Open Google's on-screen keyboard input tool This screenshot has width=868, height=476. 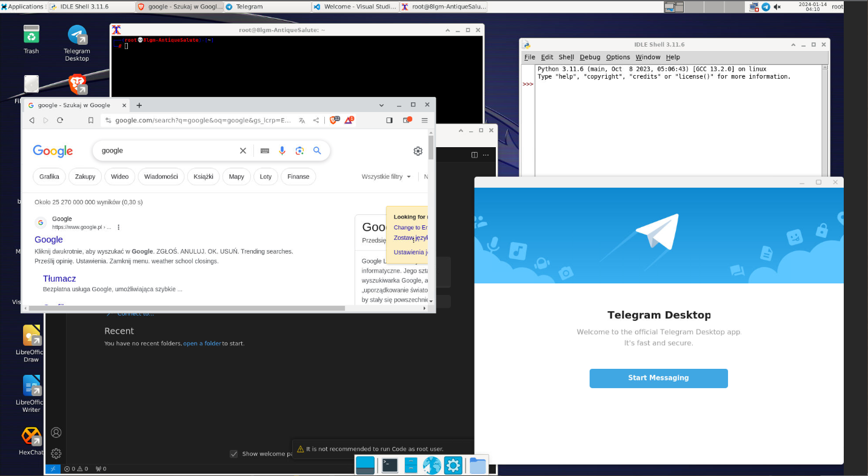point(265,151)
